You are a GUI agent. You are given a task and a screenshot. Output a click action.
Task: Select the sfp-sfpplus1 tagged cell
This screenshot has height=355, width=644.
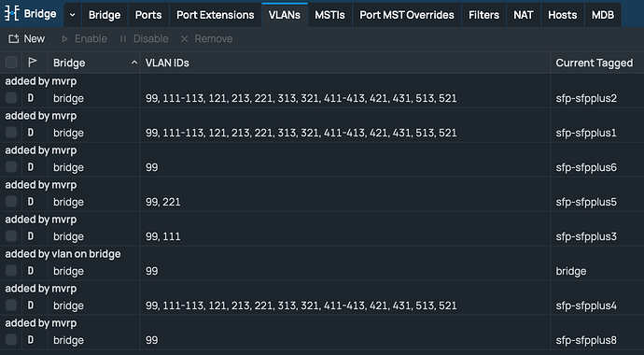click(x=586, y=133)
